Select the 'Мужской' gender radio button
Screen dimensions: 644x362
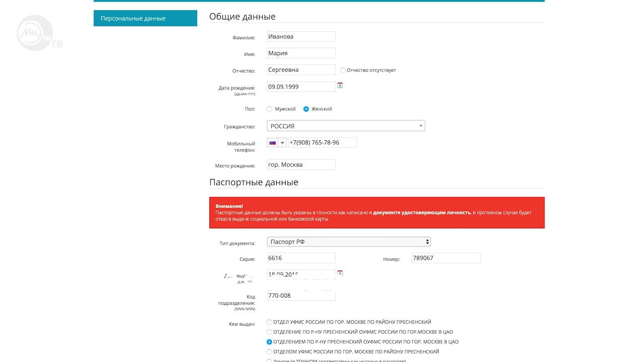tap(270, 109)
